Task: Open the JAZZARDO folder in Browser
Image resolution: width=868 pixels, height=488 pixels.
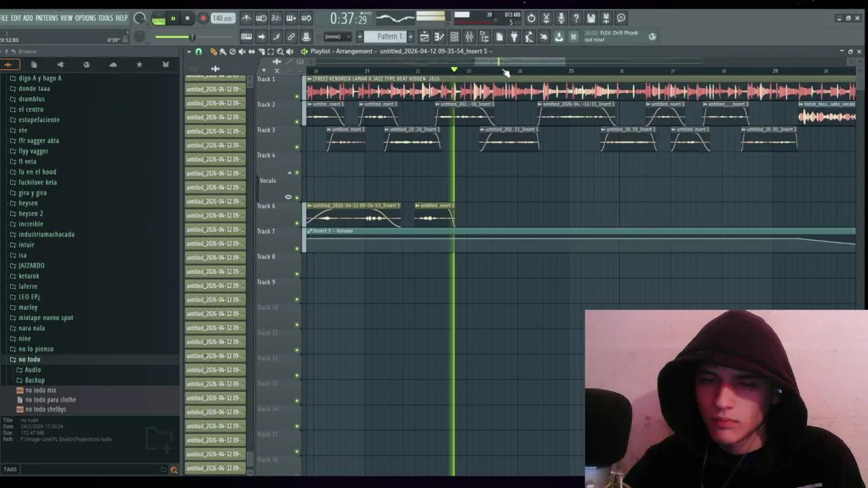Action: tap(31, 266)
